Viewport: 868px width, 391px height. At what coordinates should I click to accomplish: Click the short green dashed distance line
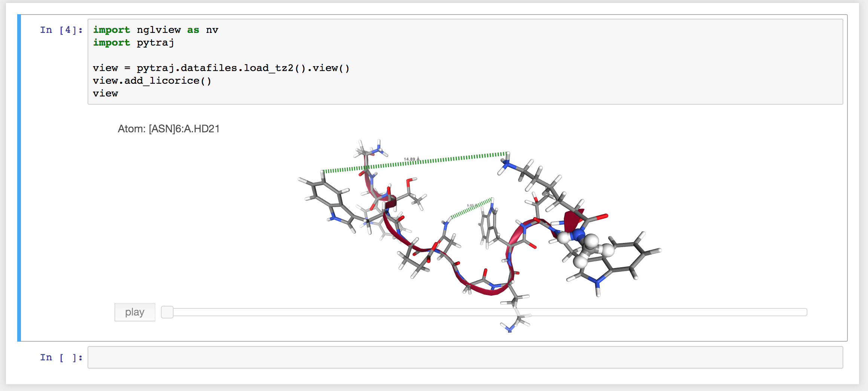point(471,209)
